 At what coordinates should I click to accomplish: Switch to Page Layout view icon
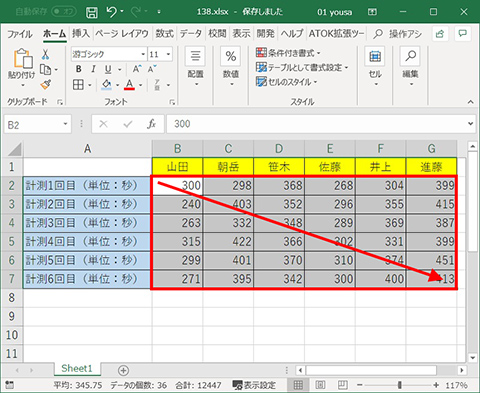pos(320,385)
